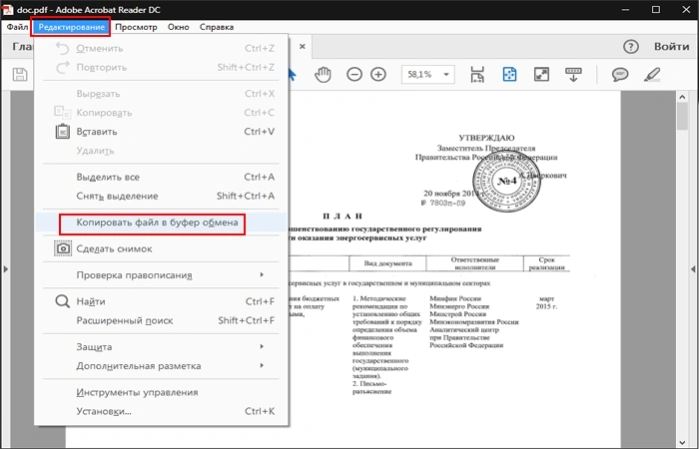Open the Просмотр menu
The height and width of the screenshot is (449, 699).
coord(136,27)
